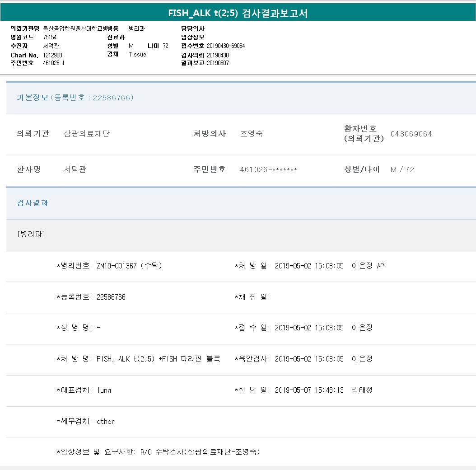
Task: Click the 대표검체 lung value
Action: coord(104,390)
